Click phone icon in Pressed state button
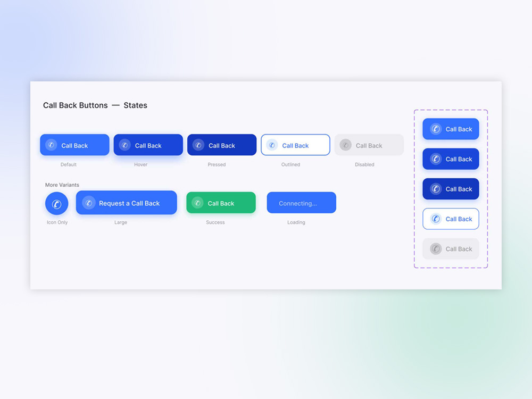Viewport: 532px width, 399px height. point(198,145)
